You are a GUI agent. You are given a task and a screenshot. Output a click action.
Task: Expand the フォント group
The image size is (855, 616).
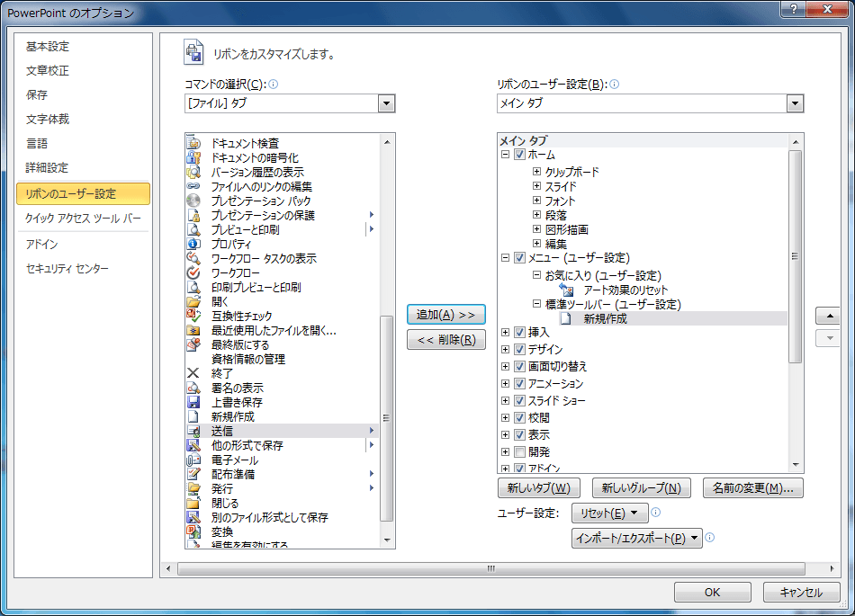click(x=536, y=201)
